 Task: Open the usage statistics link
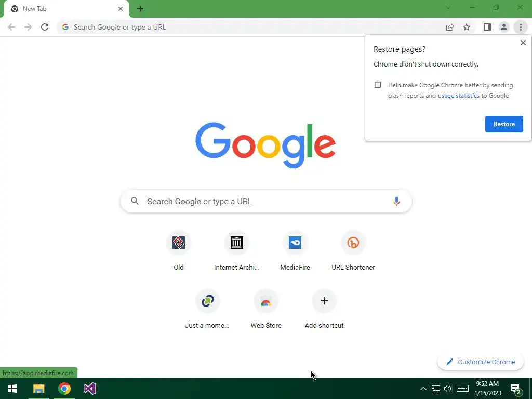458,96
